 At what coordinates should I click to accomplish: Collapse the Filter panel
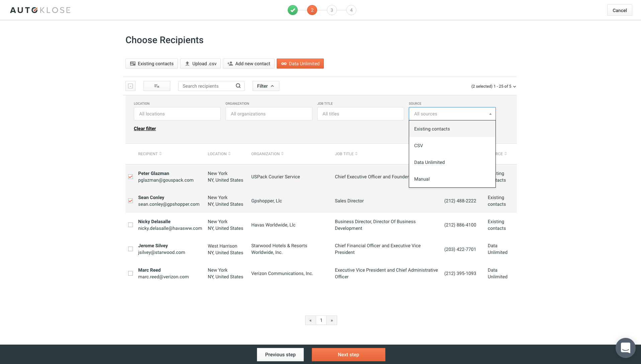click(x=266, y=86)
